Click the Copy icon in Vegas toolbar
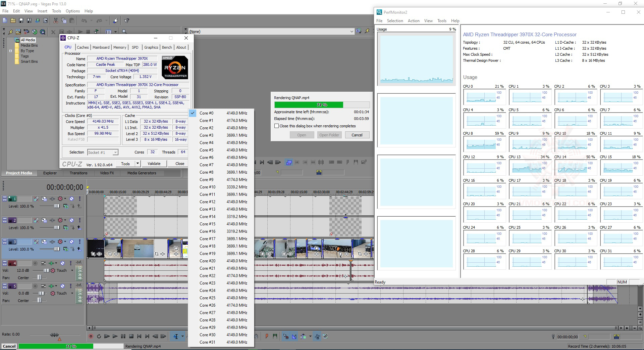This screenshot has height=350, width=644. tap(64, 20)
